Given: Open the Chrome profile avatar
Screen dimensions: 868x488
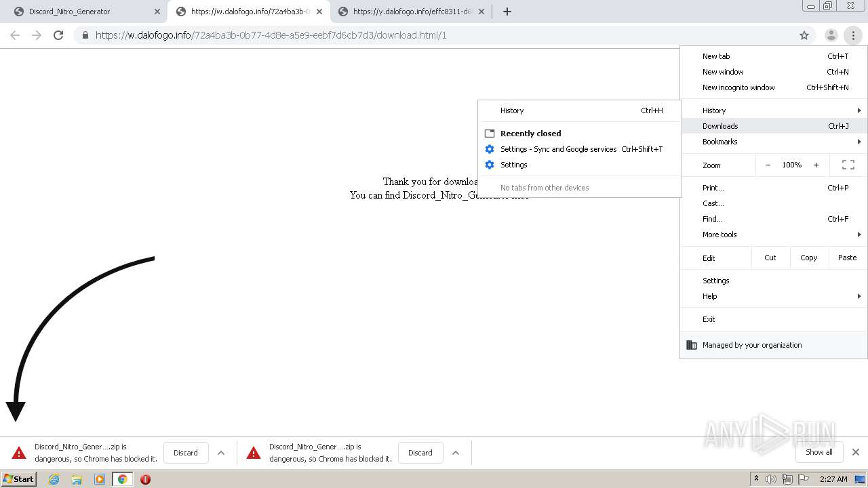Looking at the screenshot, I should coord(831,35).
